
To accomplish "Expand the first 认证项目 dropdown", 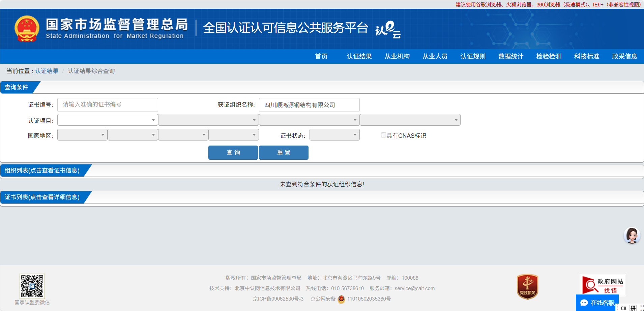I will (108, 120).
